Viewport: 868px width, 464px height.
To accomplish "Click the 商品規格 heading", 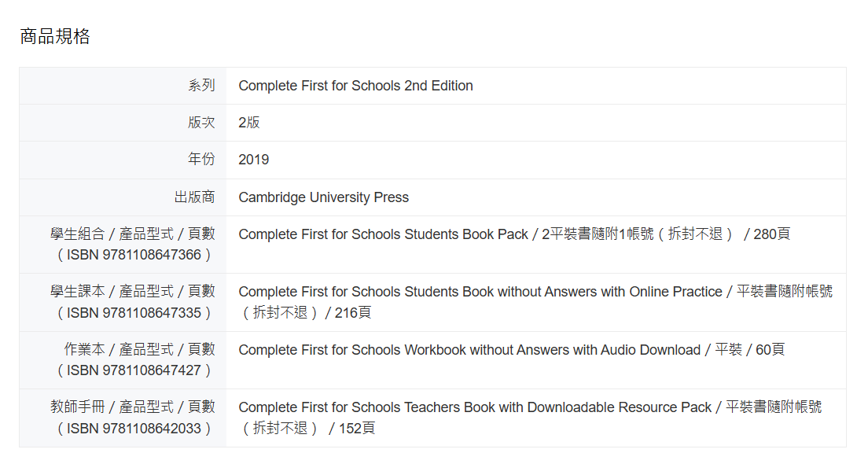I will coord(55,36).
